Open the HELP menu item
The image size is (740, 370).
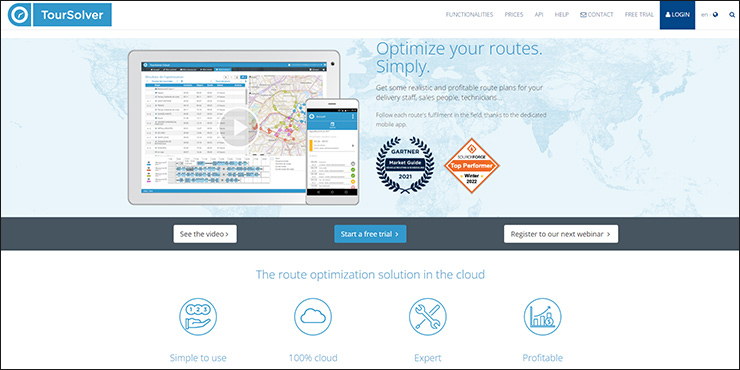[562, 15]
